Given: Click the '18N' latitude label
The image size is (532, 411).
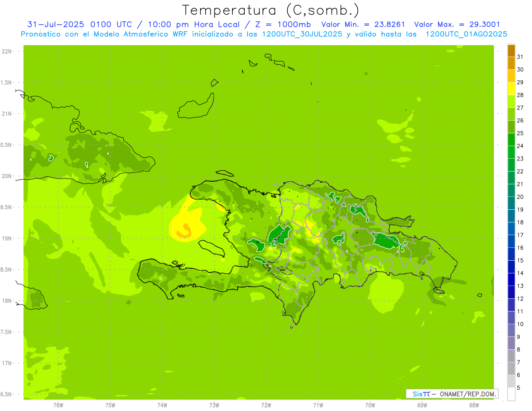Looking at the screenshot, I should point(6,301).
